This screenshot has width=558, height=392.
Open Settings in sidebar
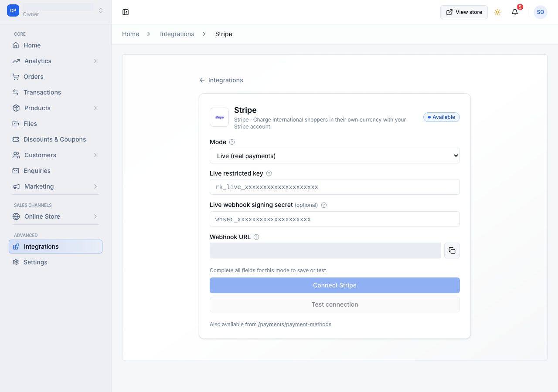[x=55, y=262]
